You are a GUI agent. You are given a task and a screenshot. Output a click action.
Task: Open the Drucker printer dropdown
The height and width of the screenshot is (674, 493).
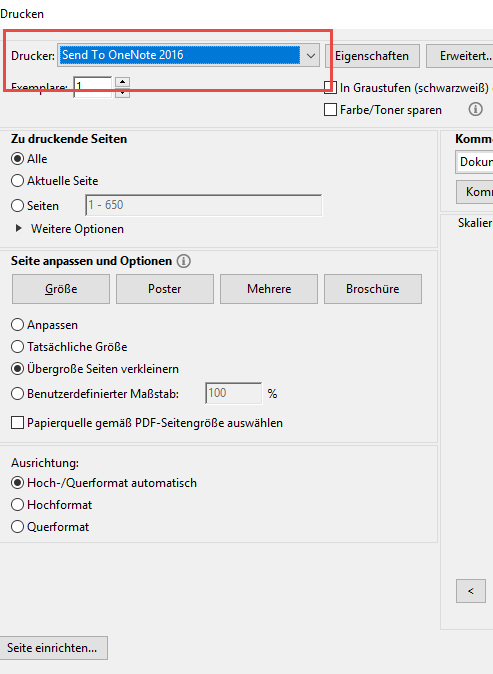pos(188,55)
